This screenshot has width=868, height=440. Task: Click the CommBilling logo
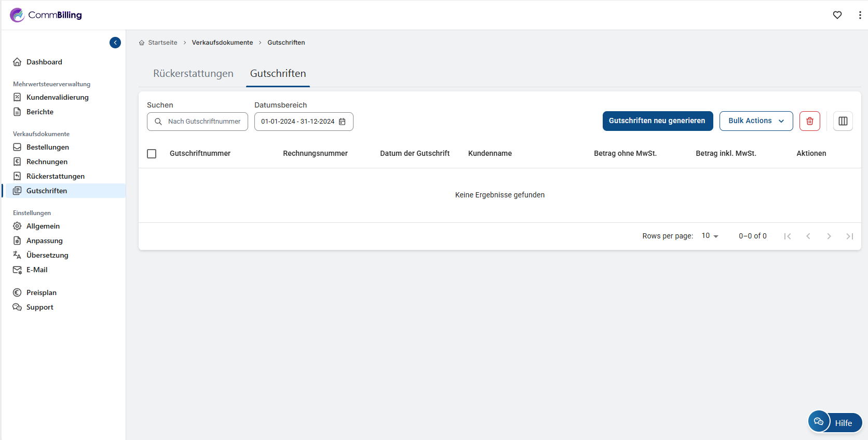point(46,15)
